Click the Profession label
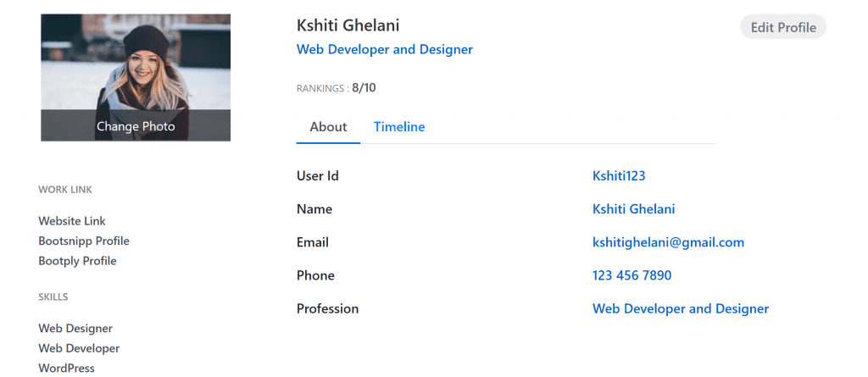 tap(328, 309)
